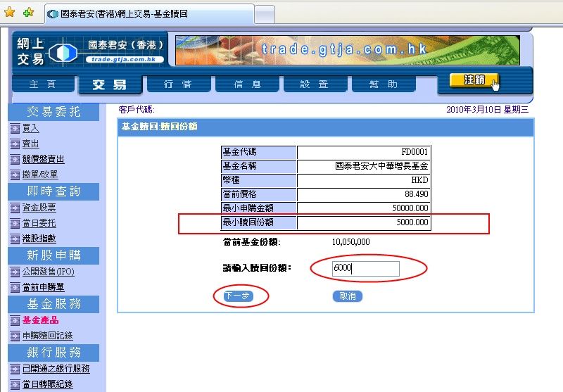Image resolution: width=563 pixels, height=392 pixels.
Task: Click the 基金贖回:贖回份額 panel title
Action: click(160, 127)
